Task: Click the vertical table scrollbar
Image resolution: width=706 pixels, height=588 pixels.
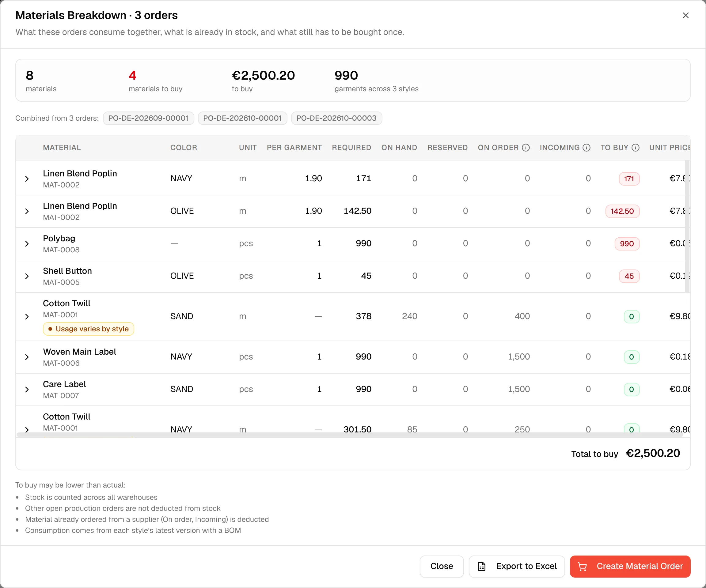Action: (x=687, y=227)
